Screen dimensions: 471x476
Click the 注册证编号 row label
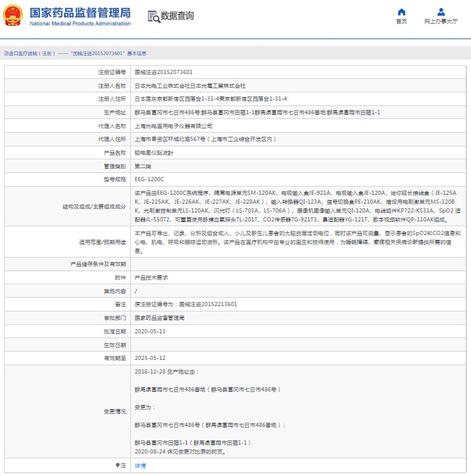(x=112, y=72)
